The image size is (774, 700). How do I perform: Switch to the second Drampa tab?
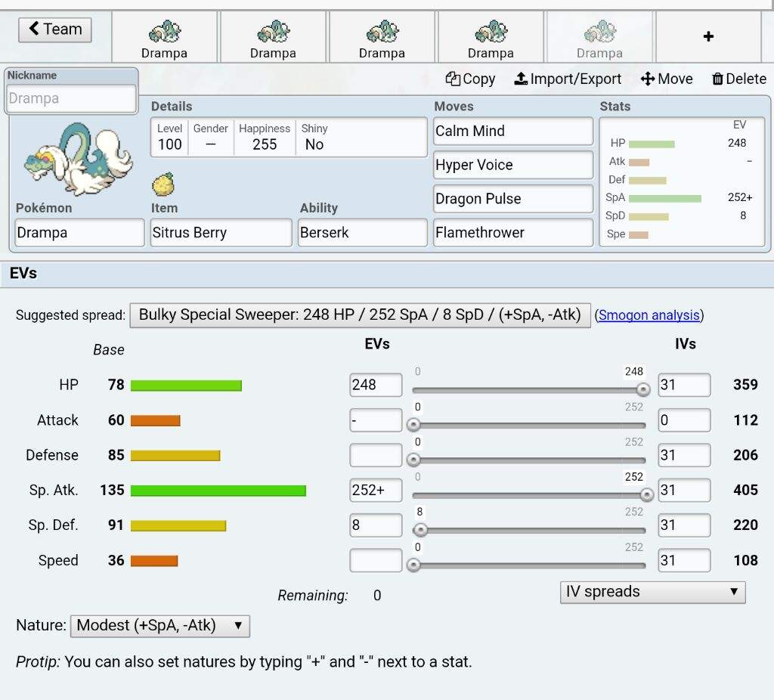[273, 38]
